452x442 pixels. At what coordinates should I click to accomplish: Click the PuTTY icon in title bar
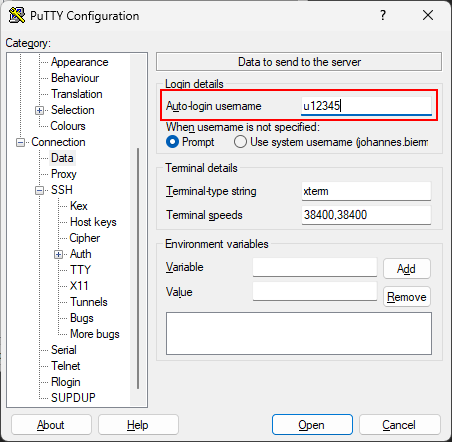17,15
